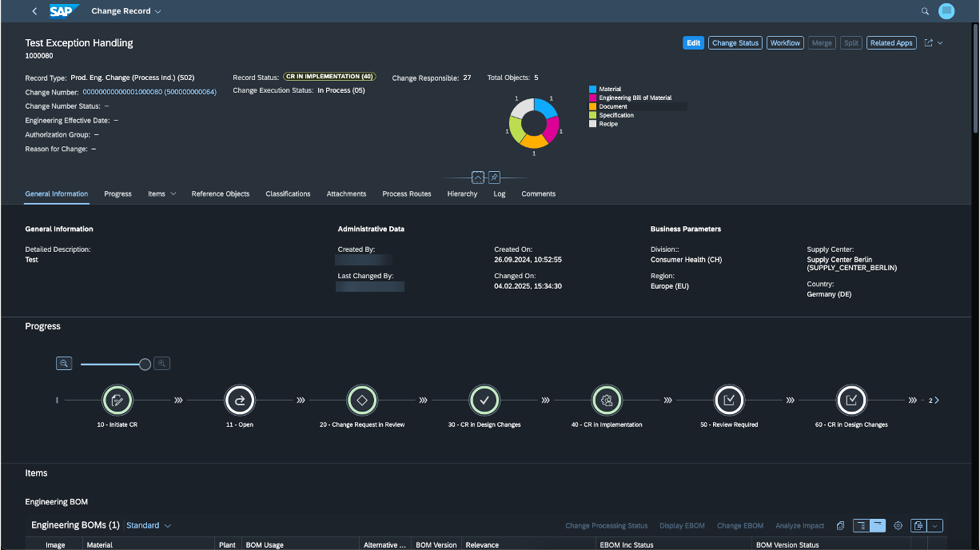Select the 50 - Review Required node
Viewport: 980px width, 550px height.
[729, 400]
